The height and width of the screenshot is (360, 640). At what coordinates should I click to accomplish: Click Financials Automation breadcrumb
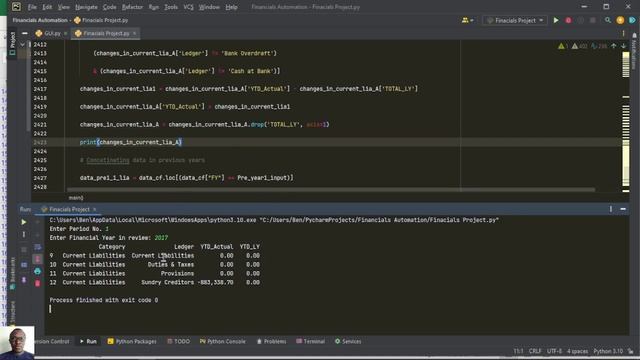[40, 20]
